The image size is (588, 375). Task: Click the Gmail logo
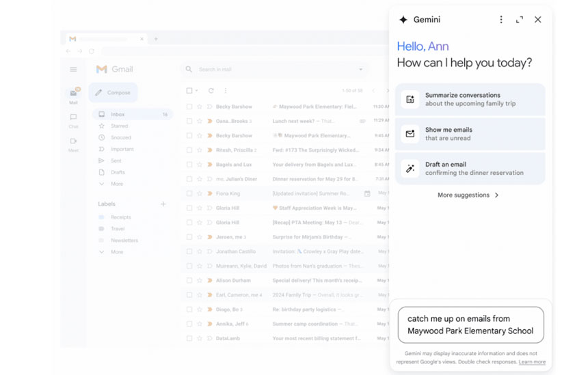[x=114, y=69]
